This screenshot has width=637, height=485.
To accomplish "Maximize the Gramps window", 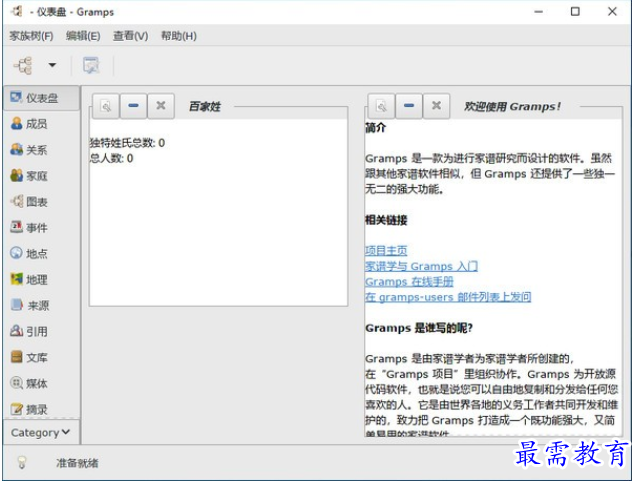I will pos(575,12).
